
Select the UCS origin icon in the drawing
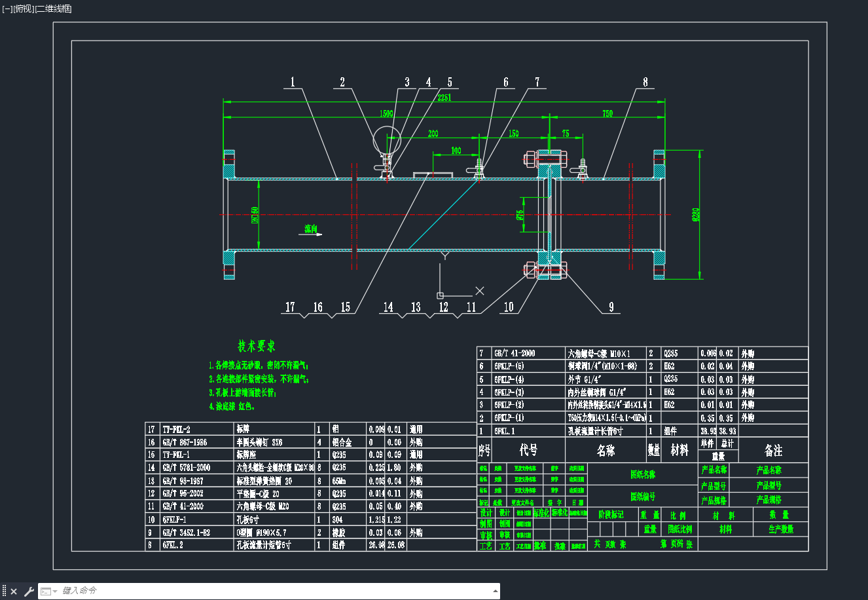click(441, 295)
